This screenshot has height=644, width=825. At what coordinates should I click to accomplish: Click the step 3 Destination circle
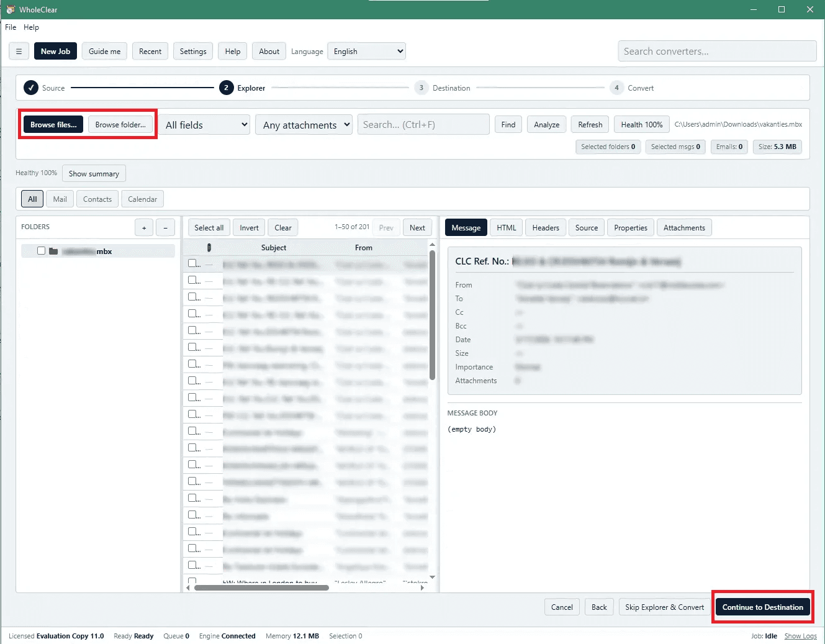click(421, 88)
